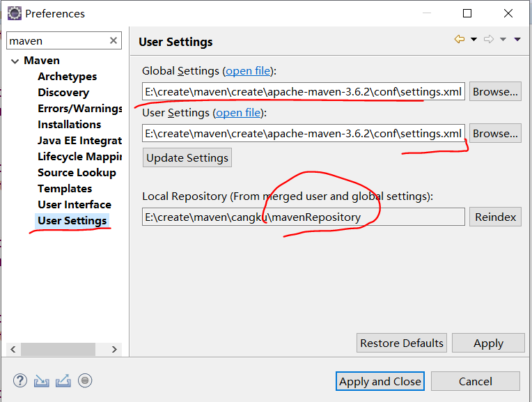Close the Preferences window

tap(508, 13)
